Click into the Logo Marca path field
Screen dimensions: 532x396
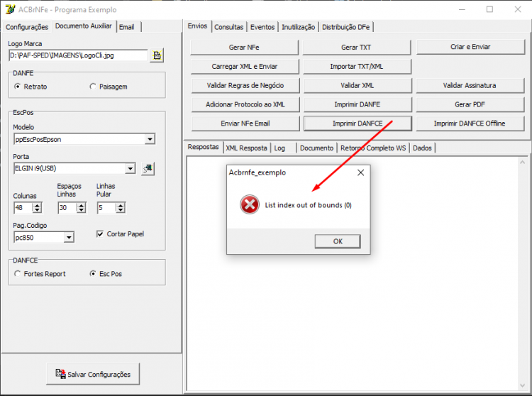click(x=78, y=55)
